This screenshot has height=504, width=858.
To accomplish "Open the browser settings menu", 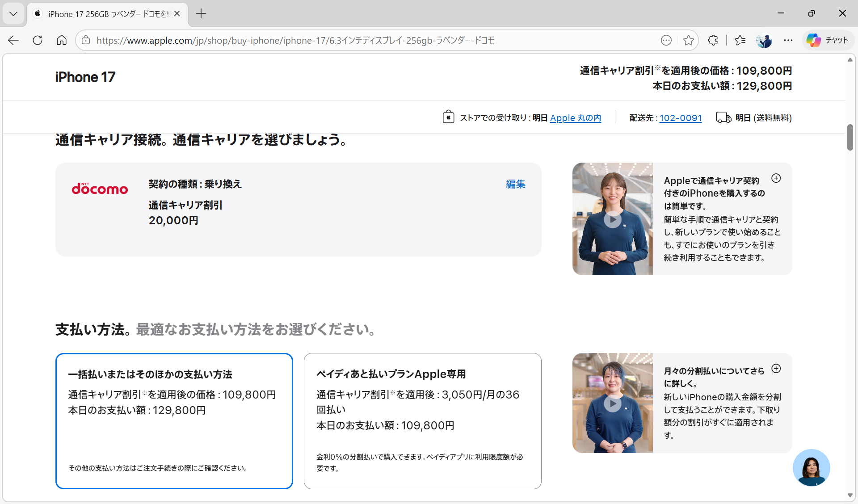I will click(788, 40).
